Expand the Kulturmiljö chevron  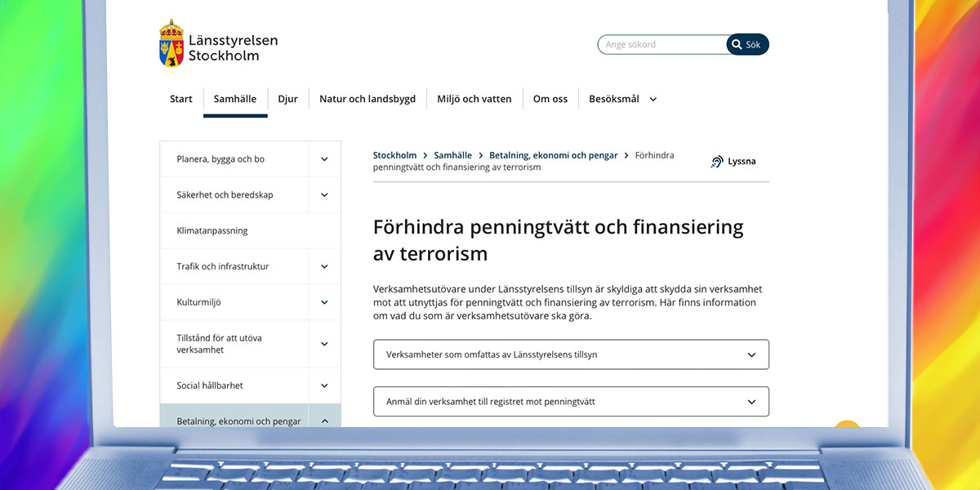324,302
